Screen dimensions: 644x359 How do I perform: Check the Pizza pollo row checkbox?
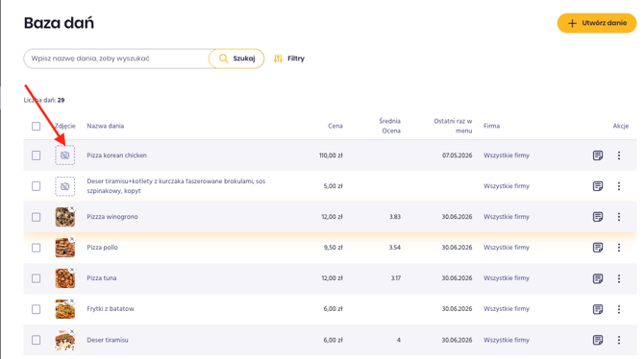37,248
